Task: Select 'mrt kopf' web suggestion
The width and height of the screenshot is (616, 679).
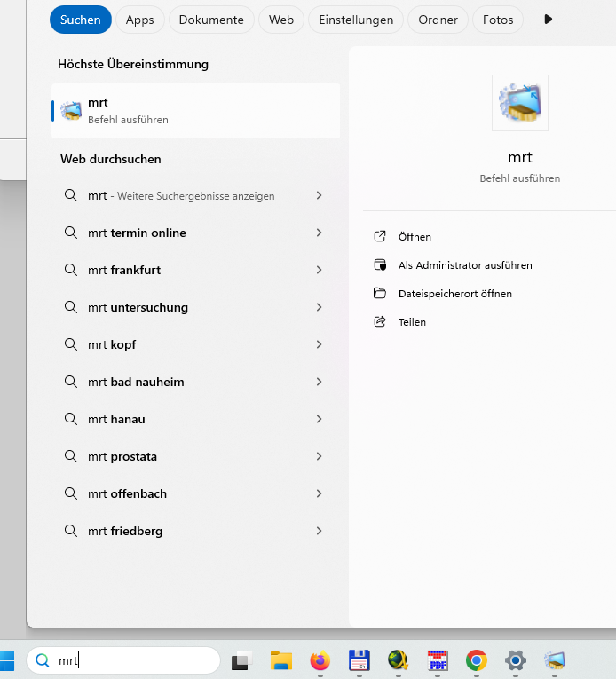Action: click(196, 344)
